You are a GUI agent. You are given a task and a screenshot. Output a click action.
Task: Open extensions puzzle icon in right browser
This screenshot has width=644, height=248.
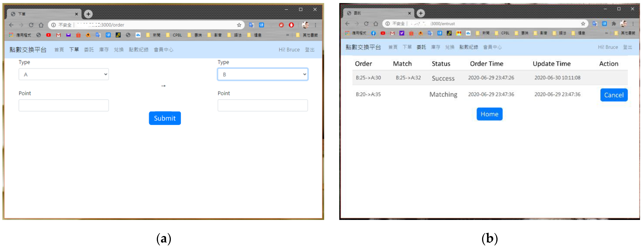click(x=614, y=24)
